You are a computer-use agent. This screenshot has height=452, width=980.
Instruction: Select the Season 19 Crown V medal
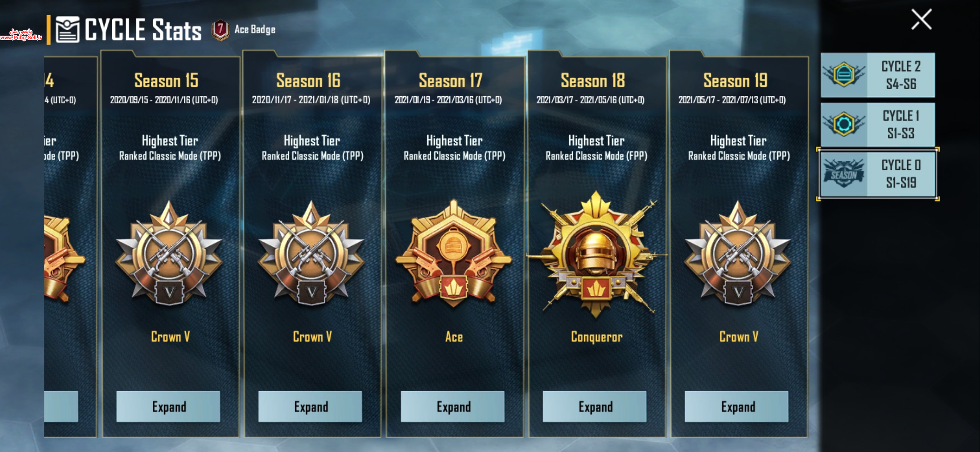point(738,254)
